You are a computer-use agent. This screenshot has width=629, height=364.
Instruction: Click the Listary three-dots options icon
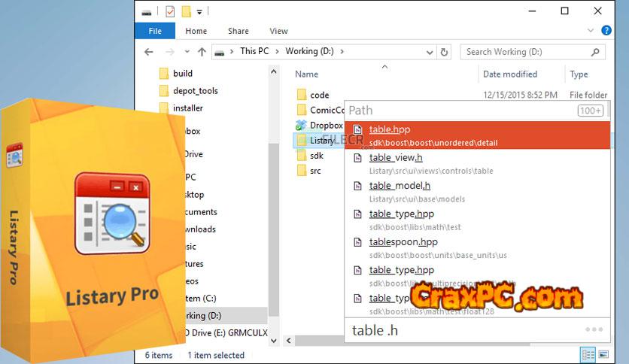tap(594, 329)
